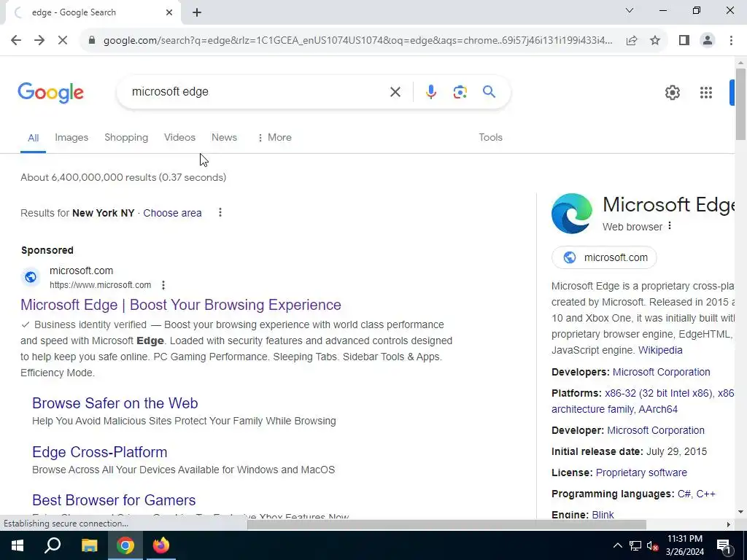Open the Chrome profile avatar icon
The width and height of the screenshot is (747, 560).
pyautogui.click(x=708, y=41)
